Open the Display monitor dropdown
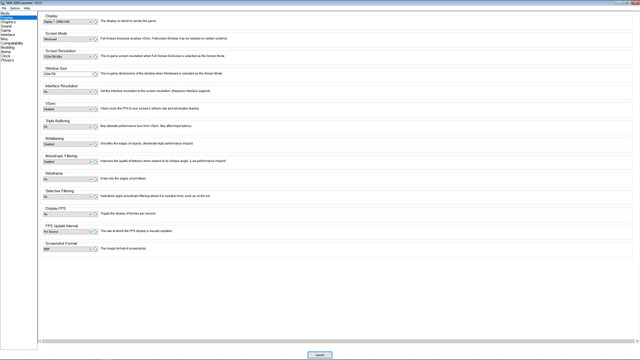This screenshot has width=640, height=360. [68, 22]
